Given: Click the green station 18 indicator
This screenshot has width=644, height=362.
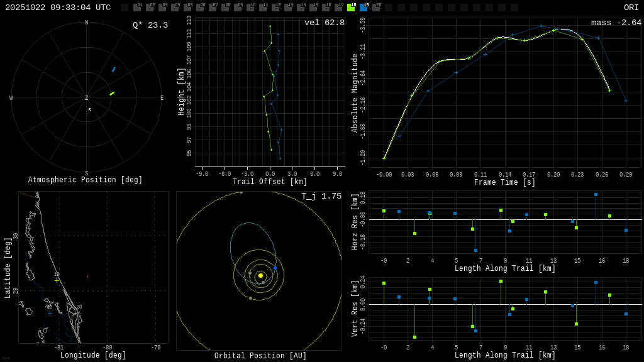Looking at the screenshot, I should [x=351, y=8].
